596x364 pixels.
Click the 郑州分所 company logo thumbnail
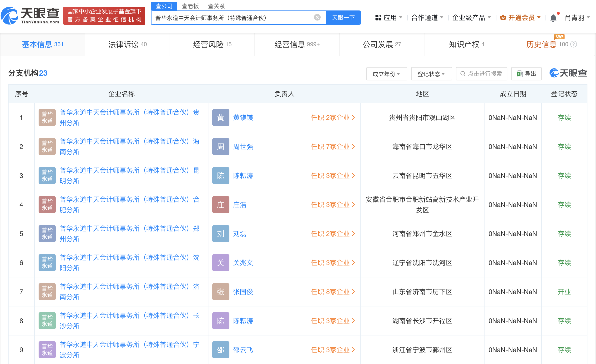point(47,234)
